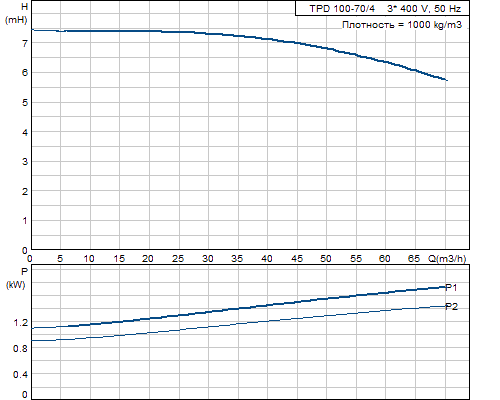Click the 1.2 tick on power axis
Image resolution: width=500 pixels, height=400 pixels.
20,323
